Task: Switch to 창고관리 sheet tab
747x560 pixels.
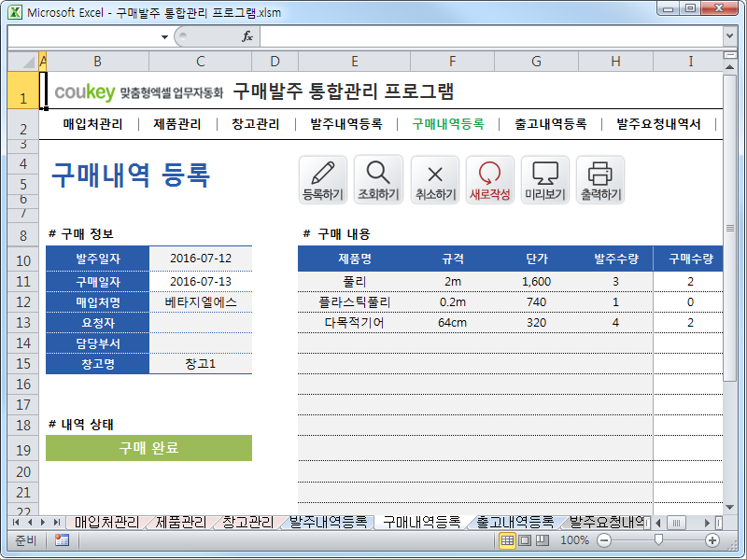Action: tap(248, 523)
